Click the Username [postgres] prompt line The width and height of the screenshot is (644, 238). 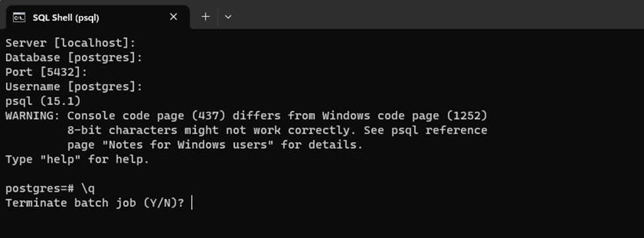[x=74, y=87]
